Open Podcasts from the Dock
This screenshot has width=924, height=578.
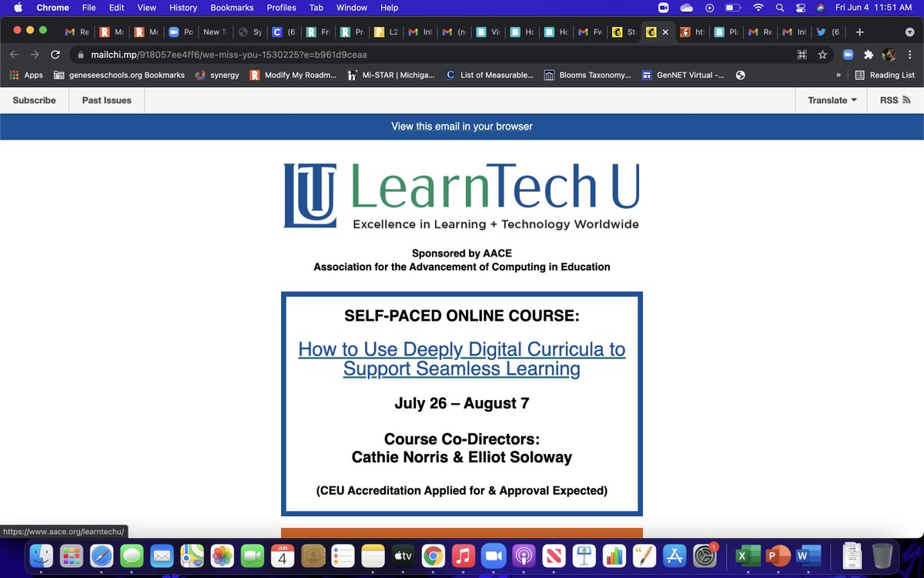click(x=523, y=555)
